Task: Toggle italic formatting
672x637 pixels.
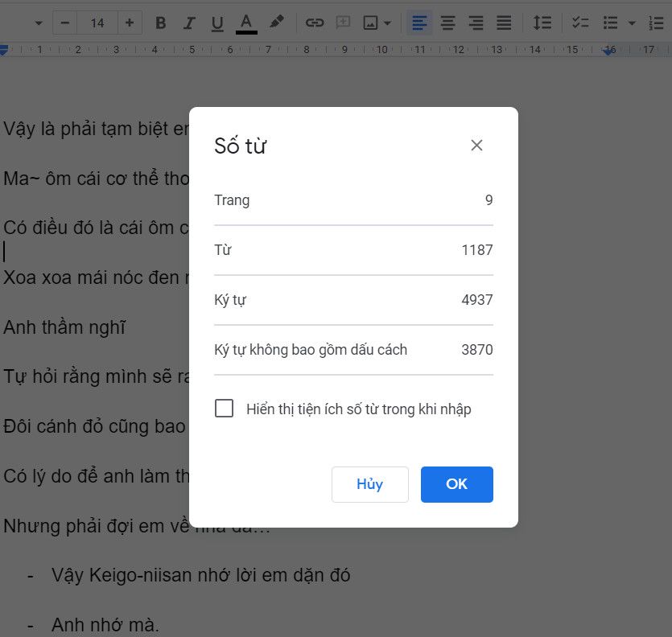Action: (x=188, y=23)
